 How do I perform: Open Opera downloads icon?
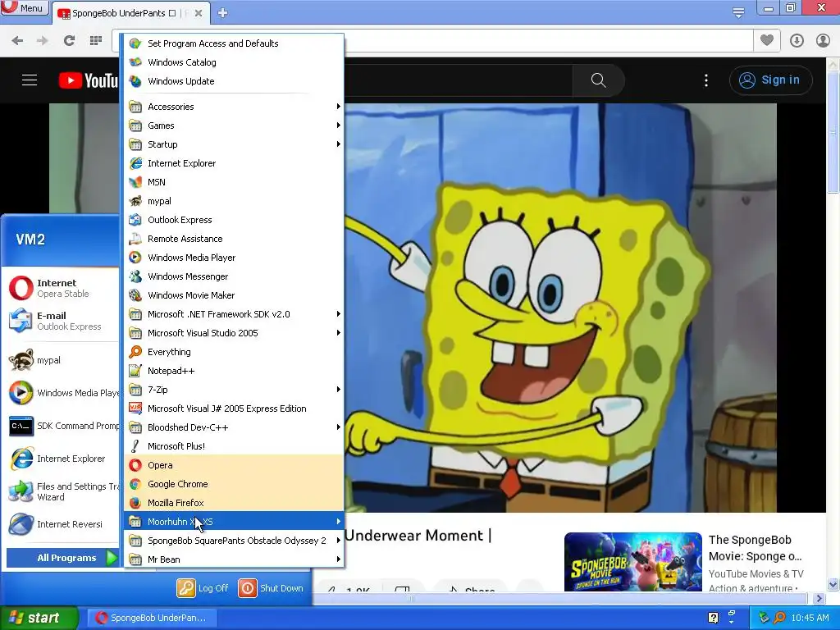(x=797, y=40)
